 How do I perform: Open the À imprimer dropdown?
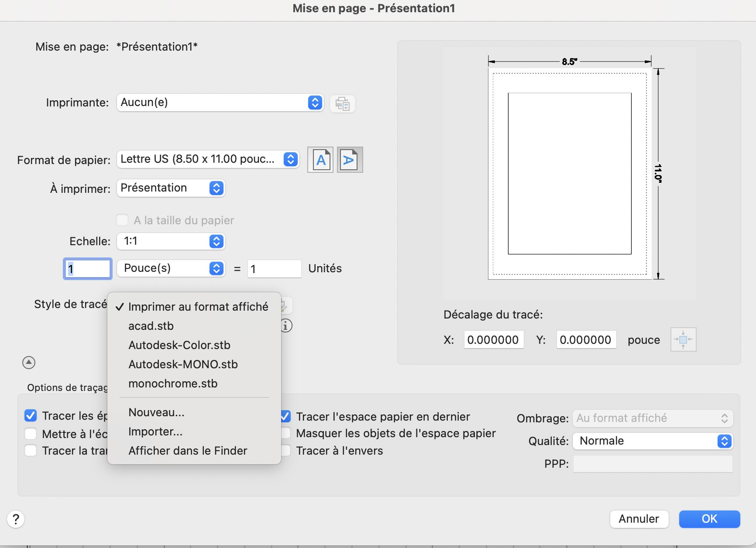tap(171, 188)
